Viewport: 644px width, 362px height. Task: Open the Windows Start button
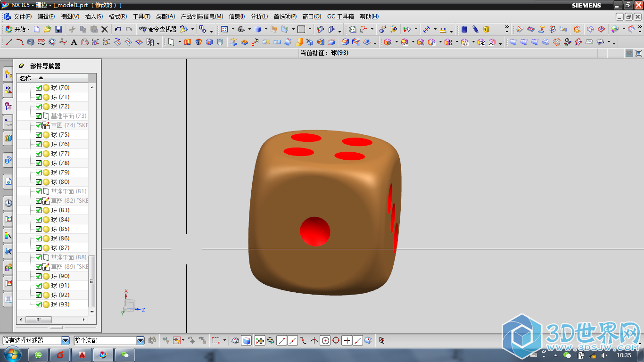click(12, 354)
